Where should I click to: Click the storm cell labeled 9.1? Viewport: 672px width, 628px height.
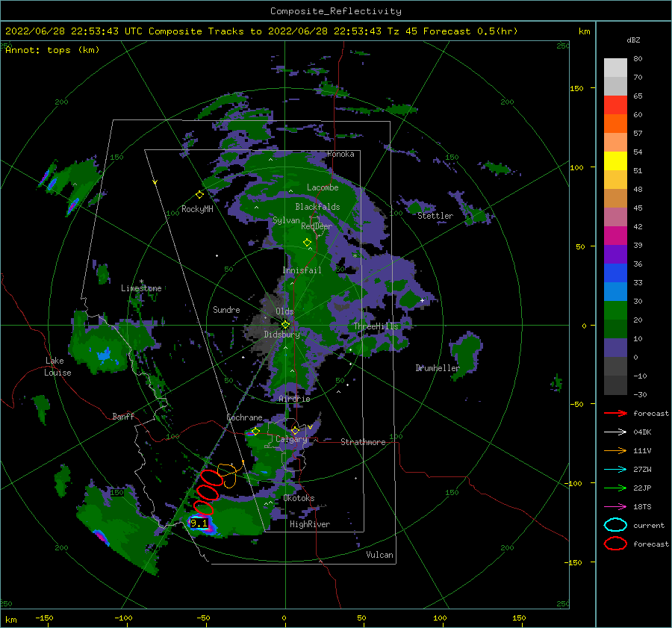click(x=199, y=524)
